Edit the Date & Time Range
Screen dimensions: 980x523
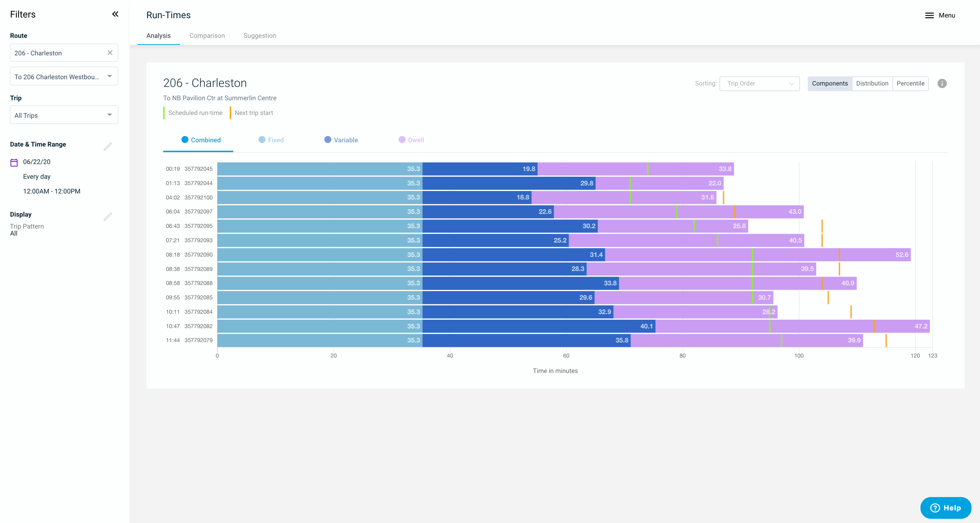pos(108,146)
